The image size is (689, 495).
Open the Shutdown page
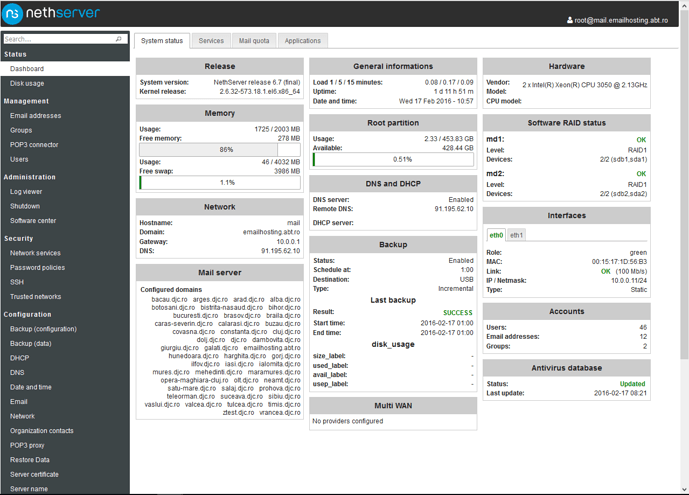[25, 206]
